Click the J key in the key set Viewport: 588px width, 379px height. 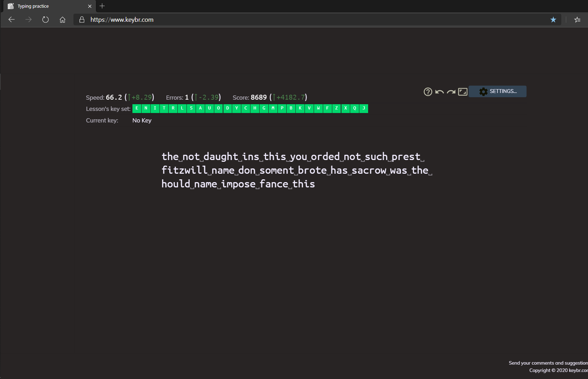click(364, 108)
